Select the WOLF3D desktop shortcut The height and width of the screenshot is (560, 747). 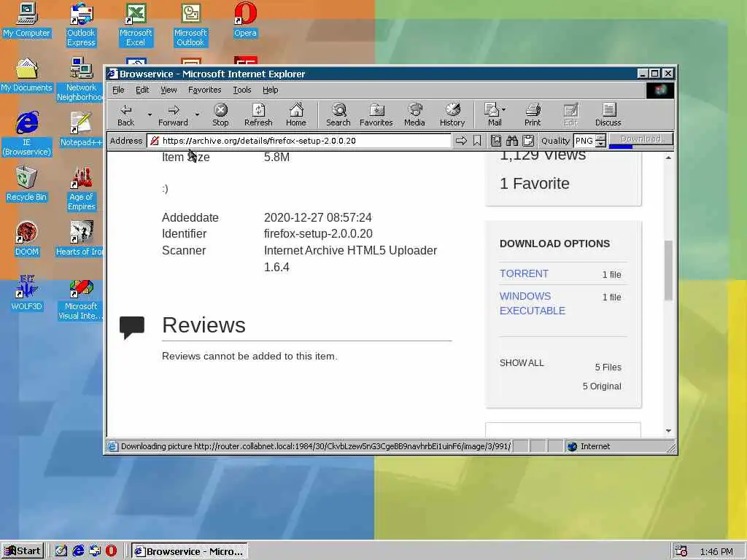[x=27, y=294]
